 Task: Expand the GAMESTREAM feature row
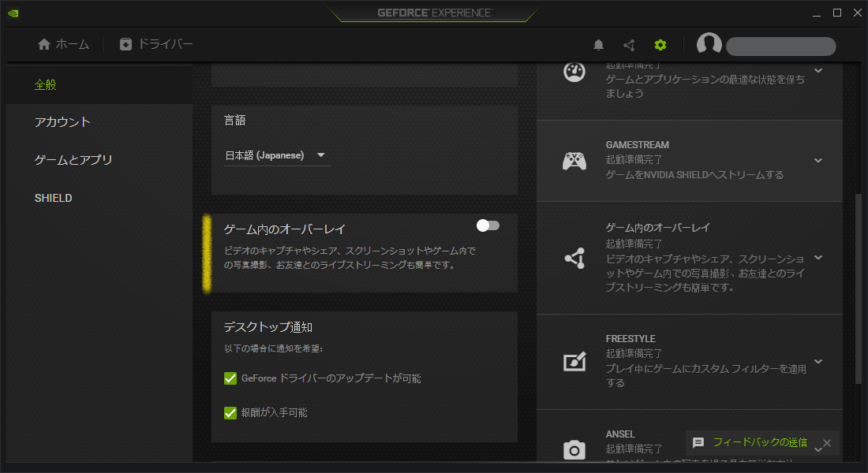[818, 161]
